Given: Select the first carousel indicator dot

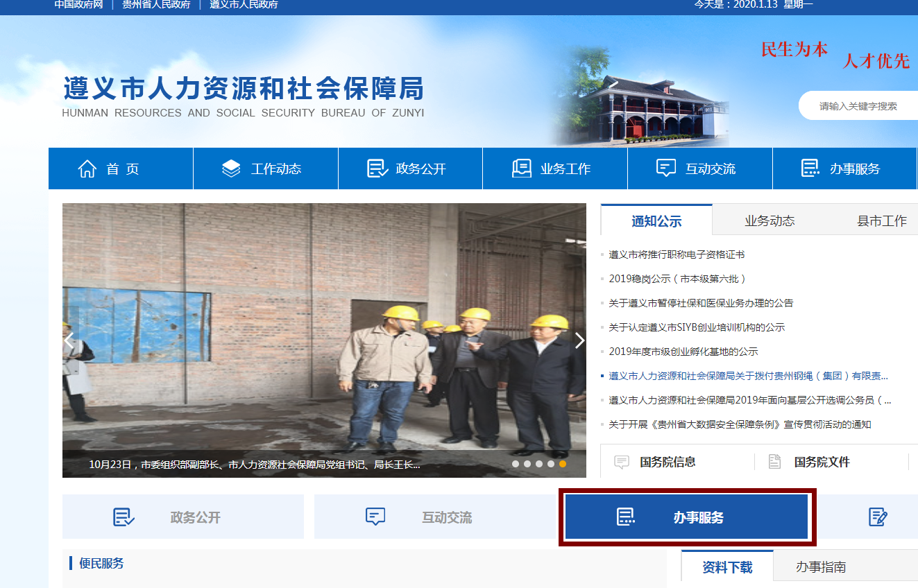Looking at the screenshot, I should pyautogui.click(x=516, y=465).
